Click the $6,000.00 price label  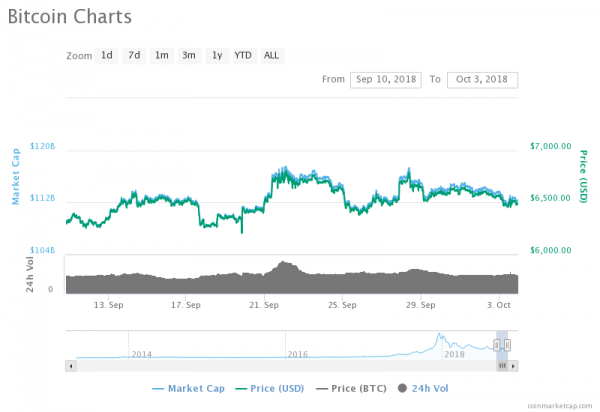tap(551, 250)
